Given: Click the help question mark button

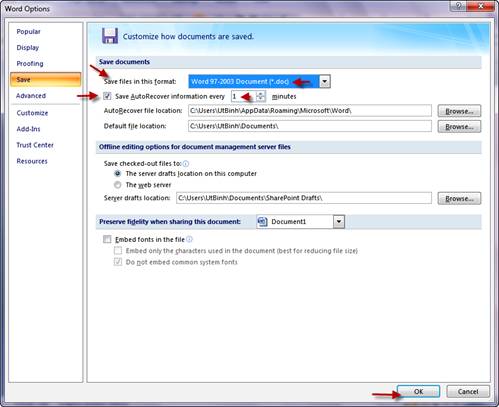Looking at the screenshot, I should click(x=459, y=6).
